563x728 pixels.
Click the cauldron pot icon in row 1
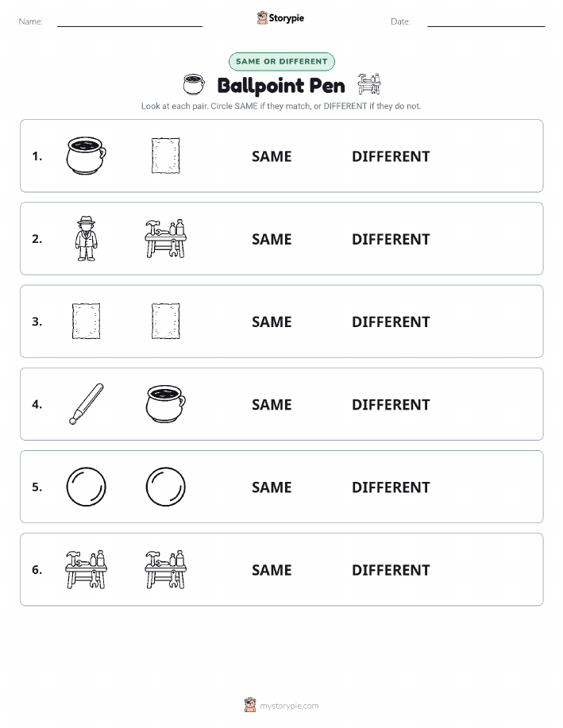pos(87,156)
